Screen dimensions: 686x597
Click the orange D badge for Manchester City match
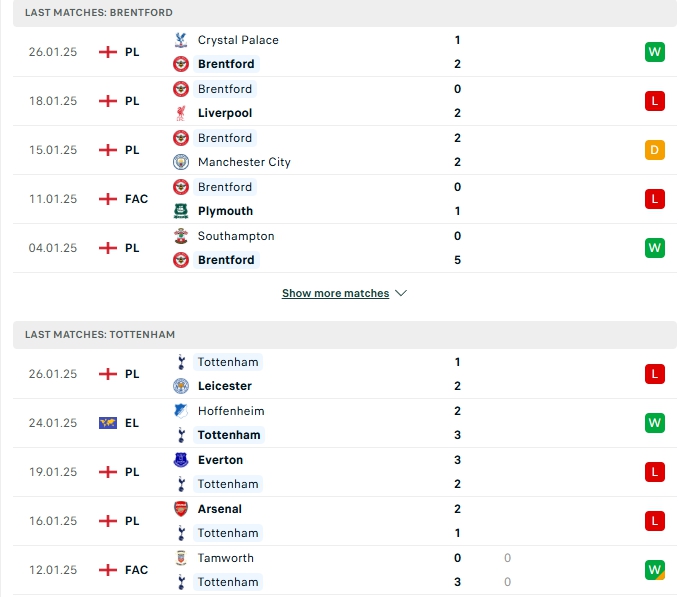pos(654,150)
